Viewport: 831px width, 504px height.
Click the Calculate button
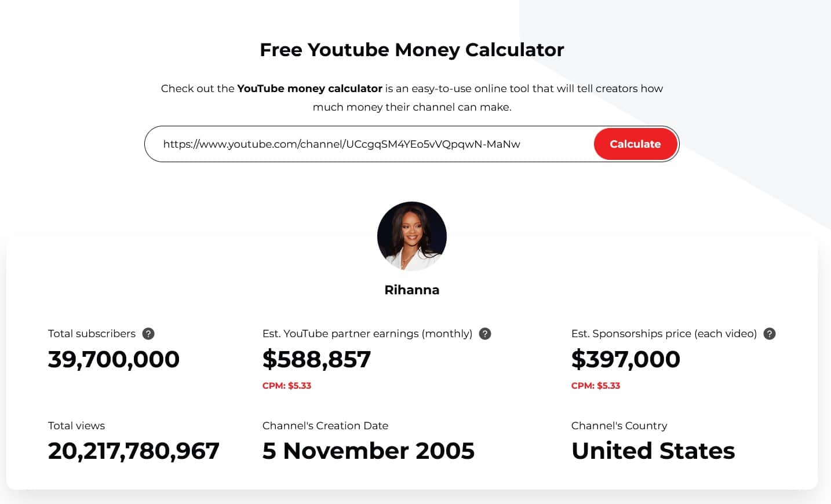tap(635, 144)
